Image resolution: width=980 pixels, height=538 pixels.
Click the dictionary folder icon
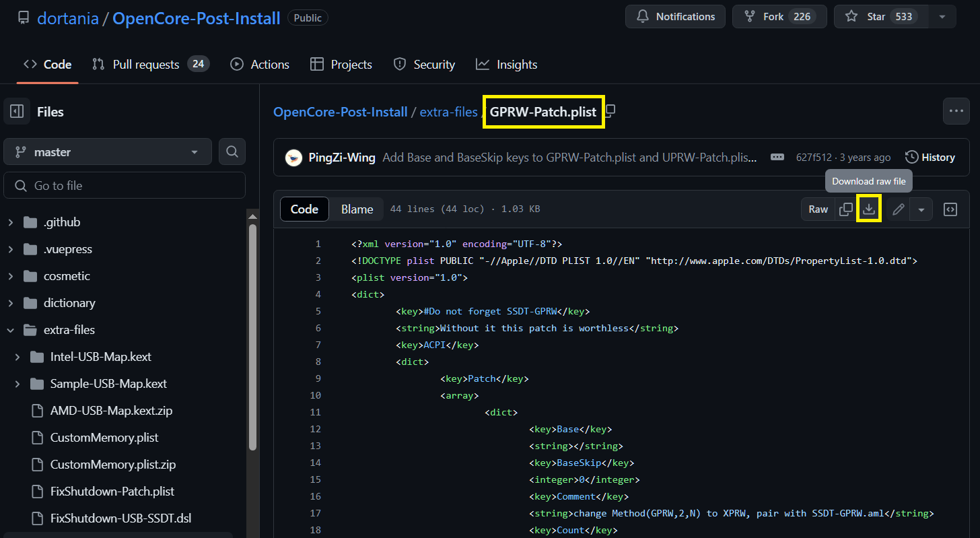30,303
